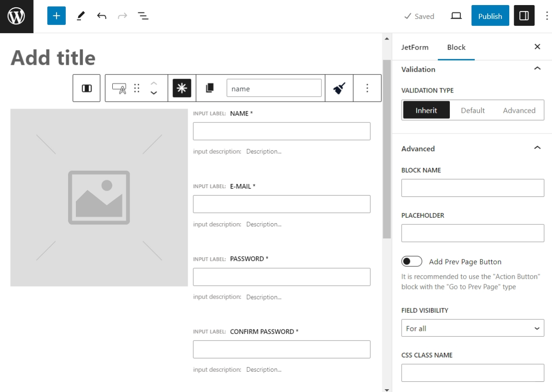This screenshot has width=552, height=392.
Task: Click inside the Placeholder text field
Action: coord(472,233)
